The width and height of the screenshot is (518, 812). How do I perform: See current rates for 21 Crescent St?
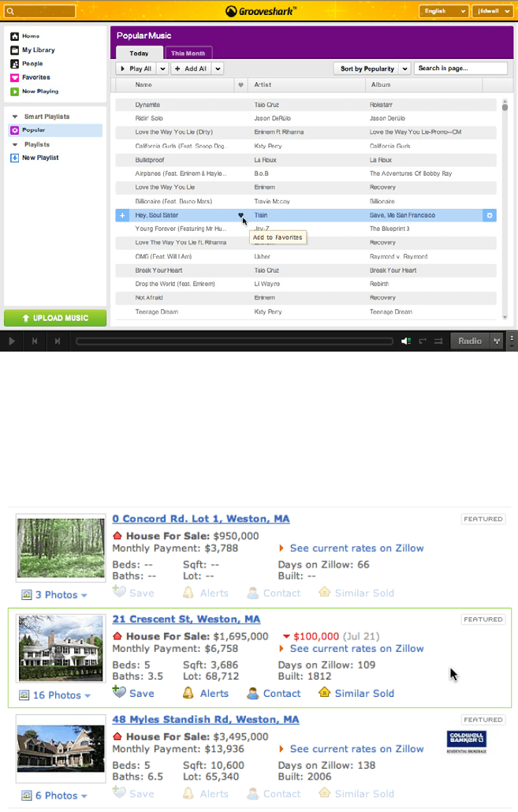click(x=352, y=649)
